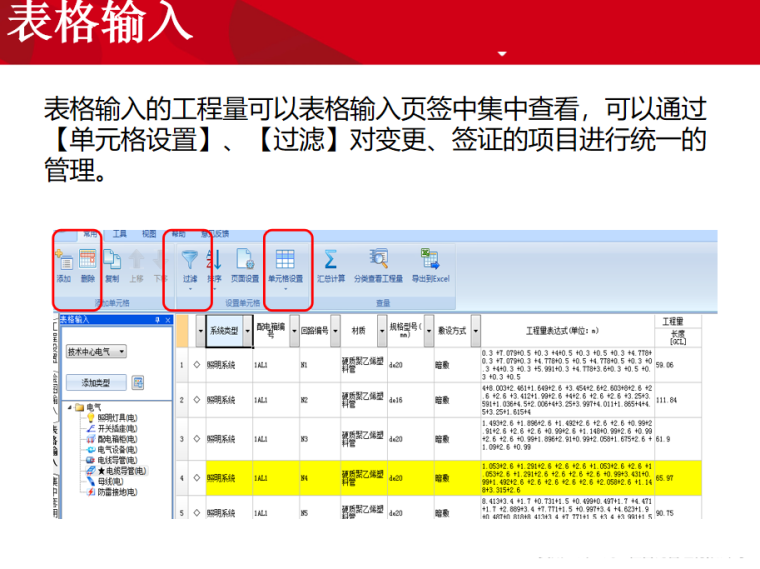This screenshot has height=569, width=760.
Task: Switch to the 视图 ribbon tab
Action: coord(148,233)
